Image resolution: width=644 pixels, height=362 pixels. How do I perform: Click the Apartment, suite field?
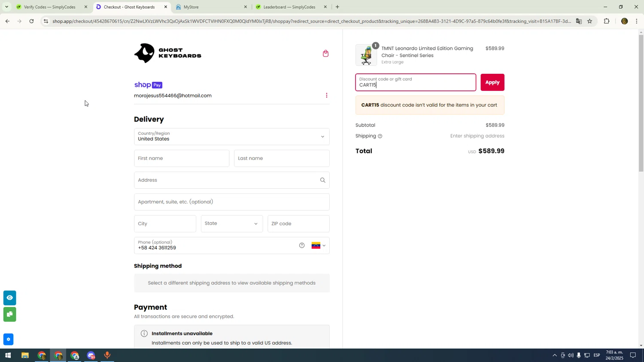[232, 202]
